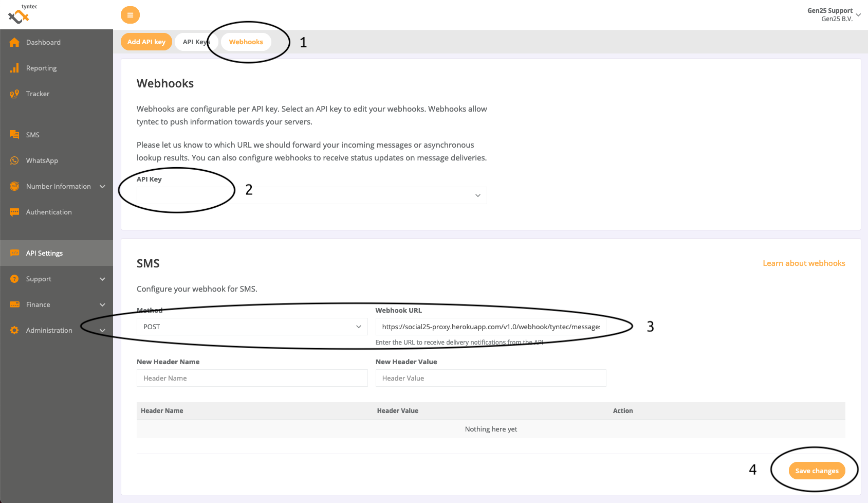Open the API Key dropdown
868x503 pixels.
coord(311,195)
